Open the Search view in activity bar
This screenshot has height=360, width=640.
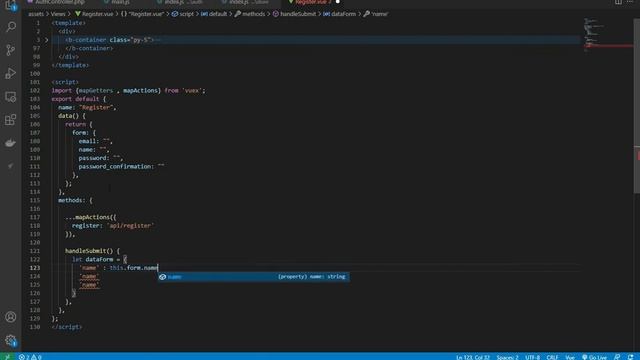tap(11, 27)
